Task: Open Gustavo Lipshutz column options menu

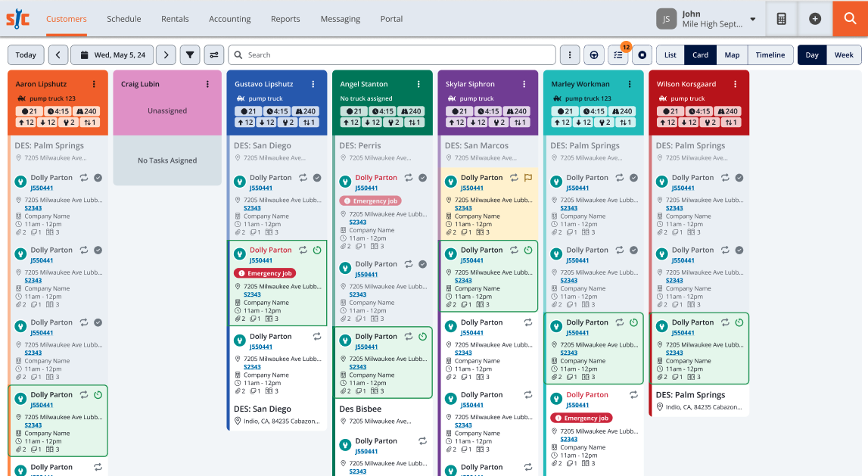Action: click(313, 84)
